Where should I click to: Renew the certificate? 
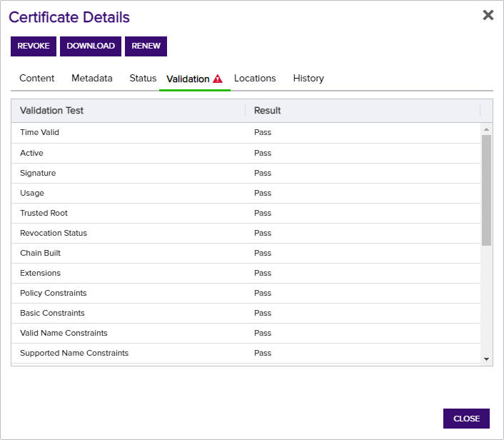[146, 46]
